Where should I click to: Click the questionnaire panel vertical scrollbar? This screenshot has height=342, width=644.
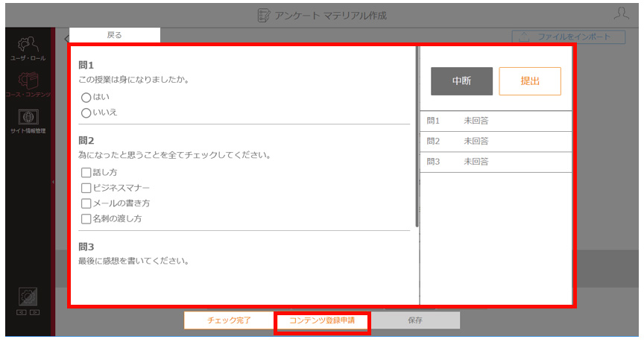tap(417, 136)
